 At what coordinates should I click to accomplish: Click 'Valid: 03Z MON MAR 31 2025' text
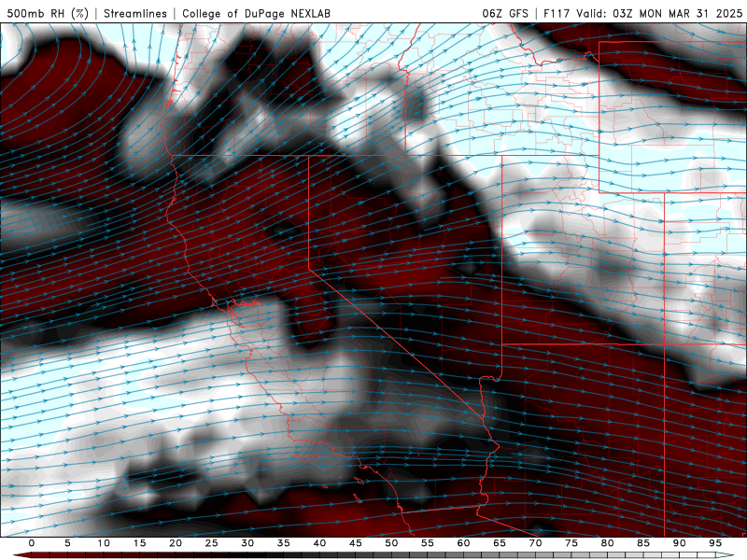659,13
